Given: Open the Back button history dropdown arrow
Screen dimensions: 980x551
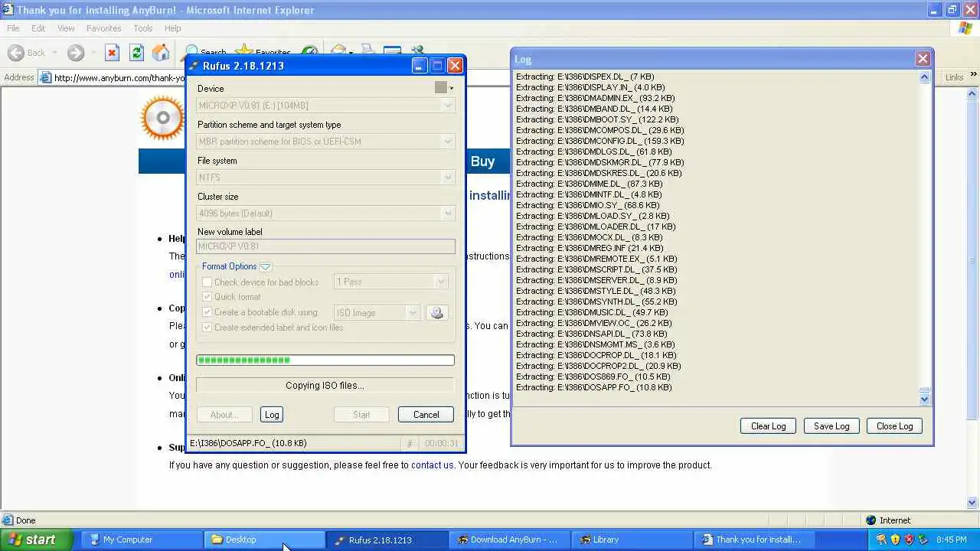Looking at the screenshot, I should [x=54, y=53].
